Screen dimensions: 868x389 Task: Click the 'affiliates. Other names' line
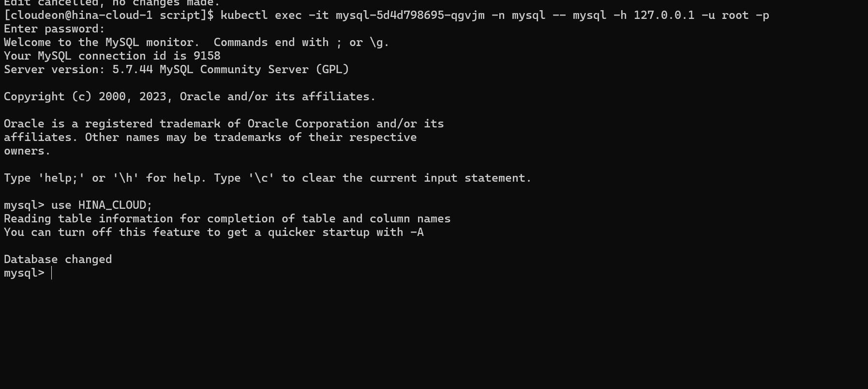point(210,138)
